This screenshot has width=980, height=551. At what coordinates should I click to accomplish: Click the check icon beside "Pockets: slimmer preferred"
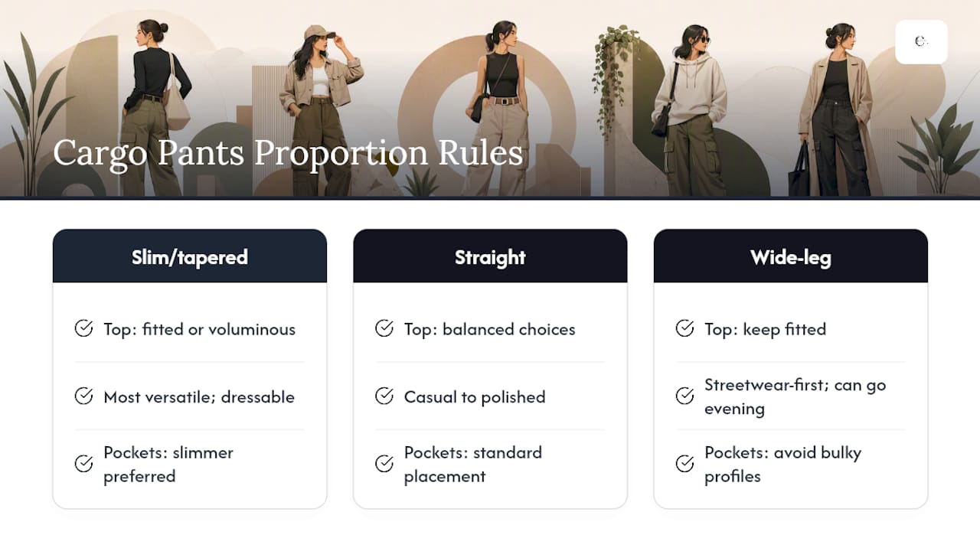click(x=83, y=463)
